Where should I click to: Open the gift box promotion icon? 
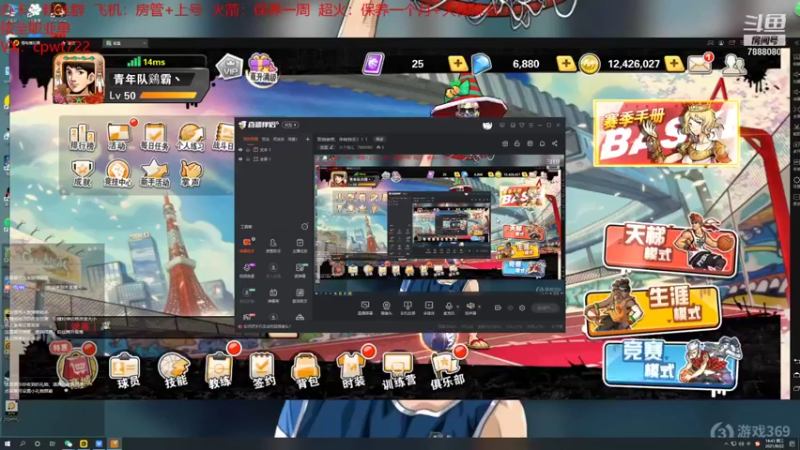click(262, 69)
